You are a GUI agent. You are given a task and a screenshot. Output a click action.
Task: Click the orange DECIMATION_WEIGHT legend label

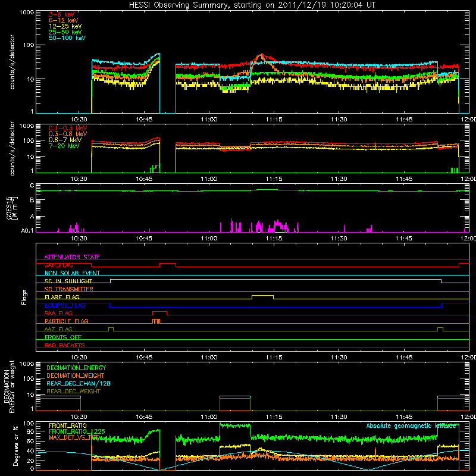[x=75, y=375]
